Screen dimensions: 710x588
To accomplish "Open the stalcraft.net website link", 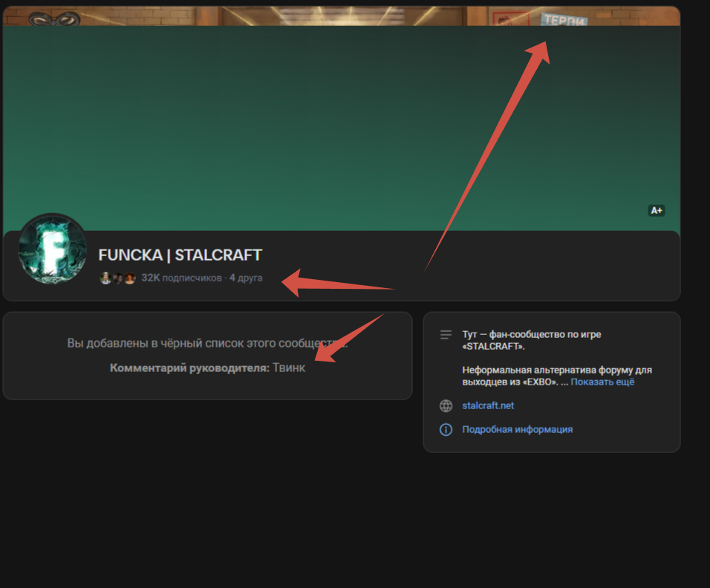I will point(488,405).
